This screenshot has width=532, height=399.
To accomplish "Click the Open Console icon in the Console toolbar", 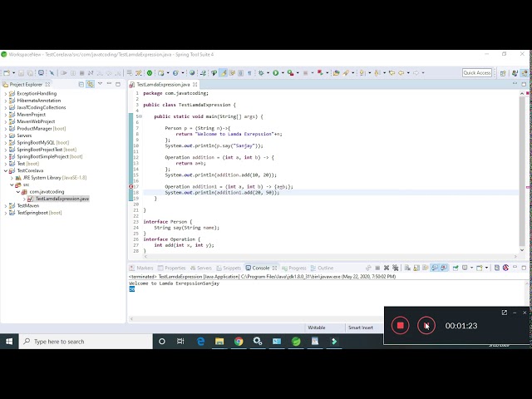I will click(x=480, y=268).
